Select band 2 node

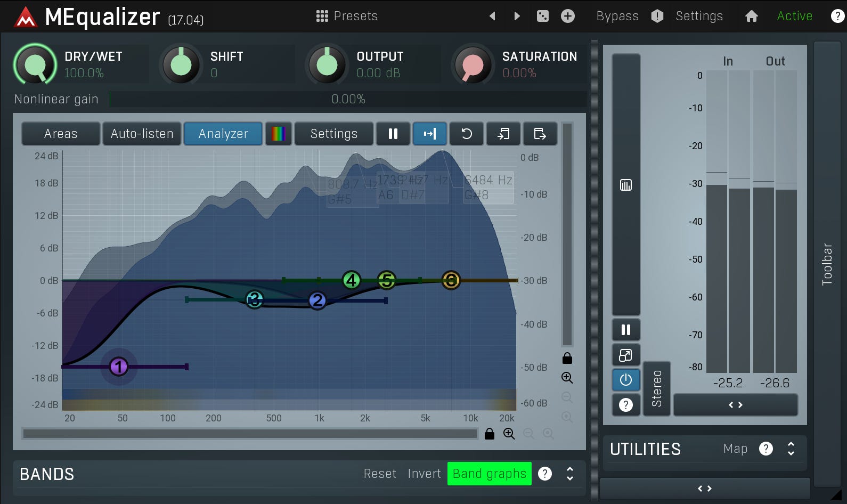[x=317, y=300]
